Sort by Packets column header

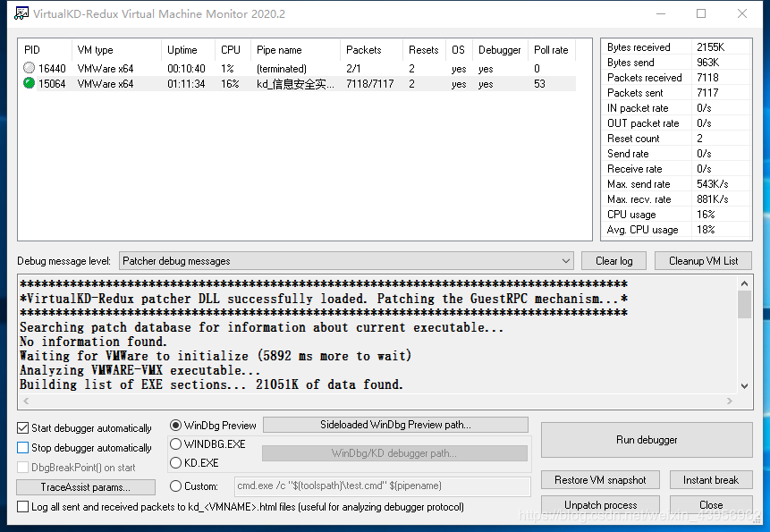click(x=371, y=50)
